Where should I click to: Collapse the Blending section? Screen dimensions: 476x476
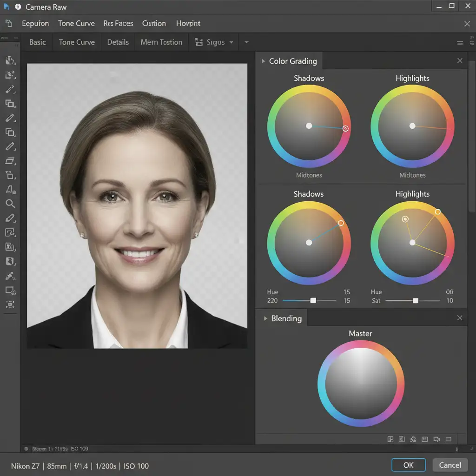coord(266,318)
